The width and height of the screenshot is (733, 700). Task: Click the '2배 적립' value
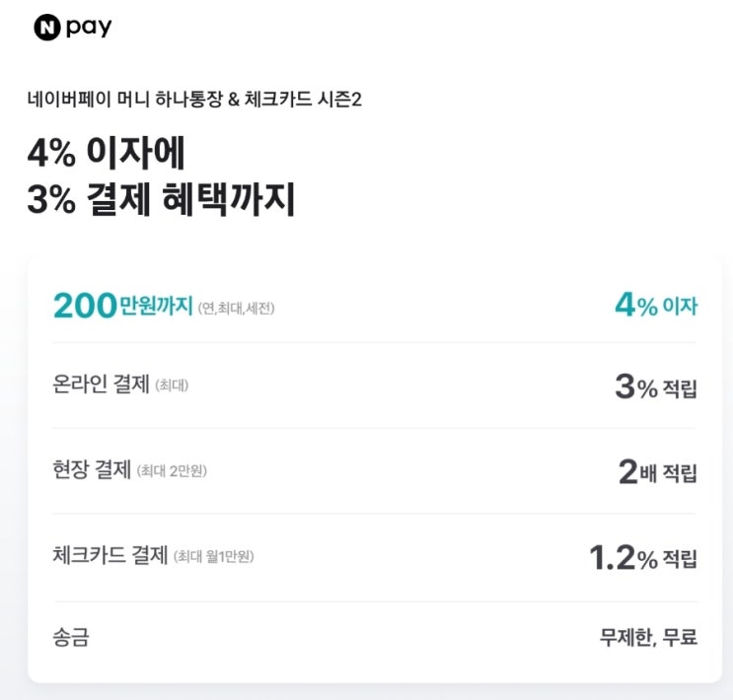coord(658,472)
